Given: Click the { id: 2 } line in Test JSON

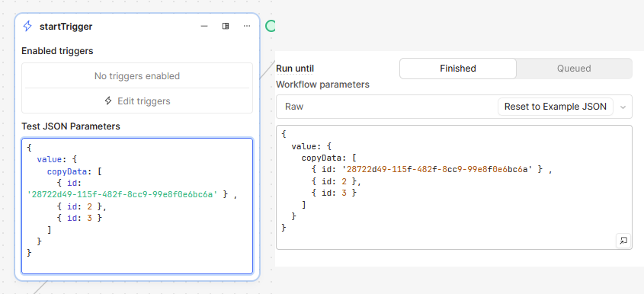Looking at the screenshot, I should [x=82, y=206].
